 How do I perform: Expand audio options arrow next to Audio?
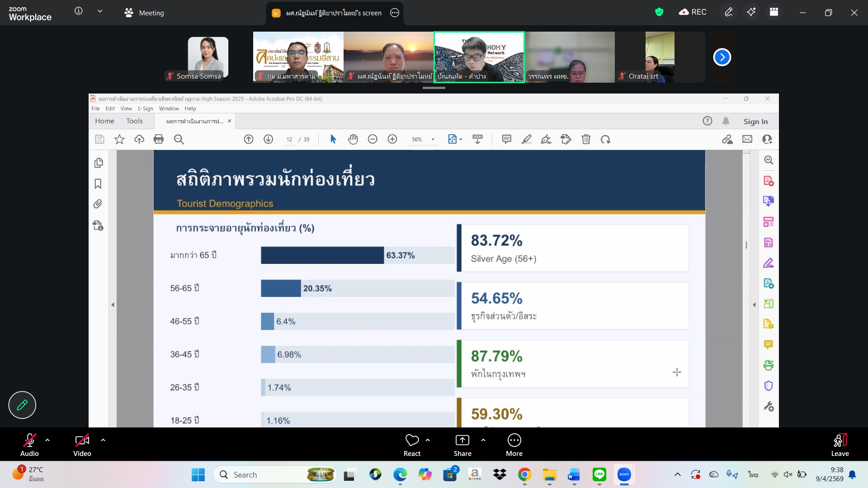coord(47,440)
